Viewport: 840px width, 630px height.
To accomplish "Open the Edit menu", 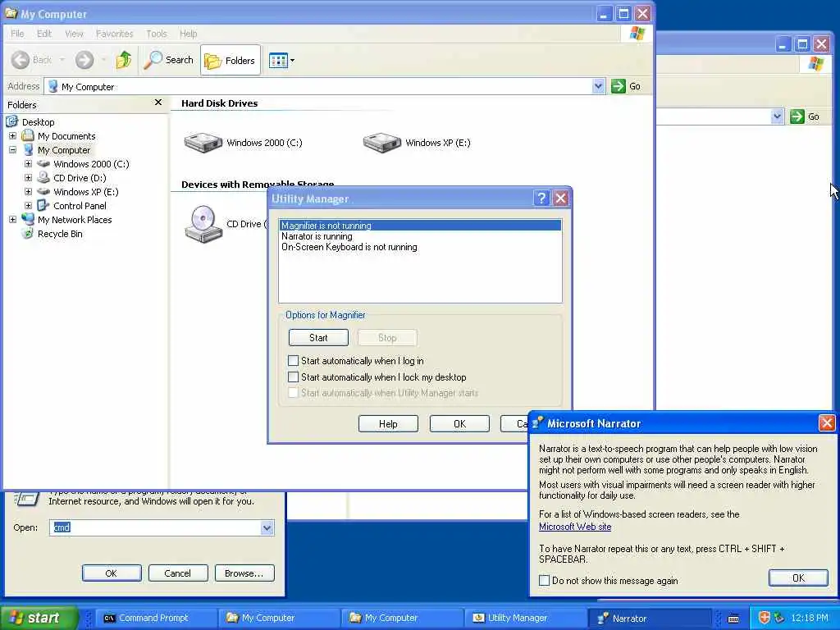I will point(44,34).
